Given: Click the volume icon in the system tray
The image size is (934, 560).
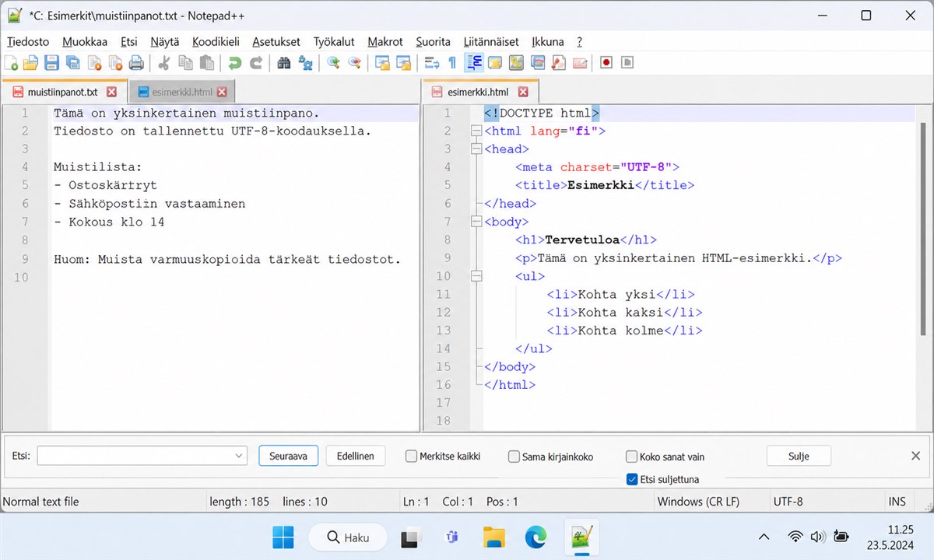Looking at the screenshot, I should (x=817, y=537).
